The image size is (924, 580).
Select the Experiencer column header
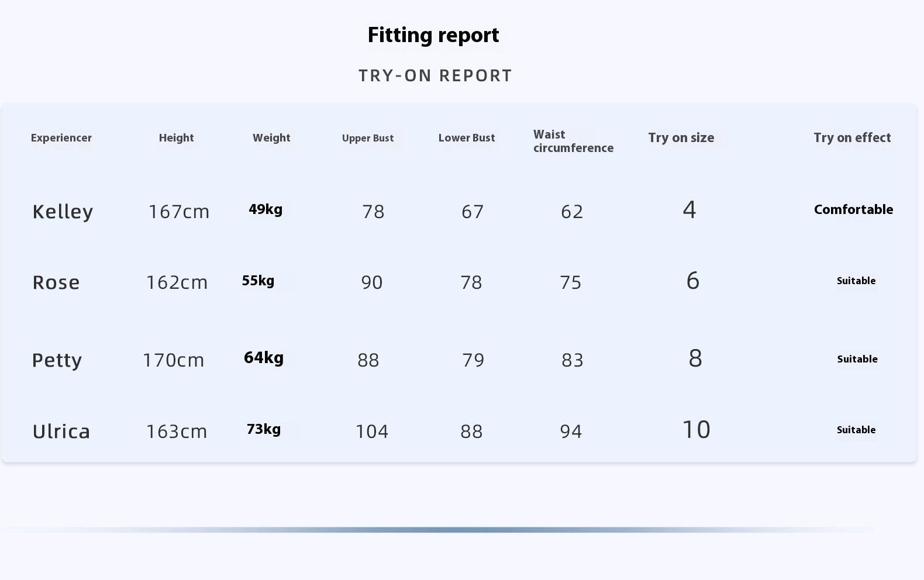point(61,138)
